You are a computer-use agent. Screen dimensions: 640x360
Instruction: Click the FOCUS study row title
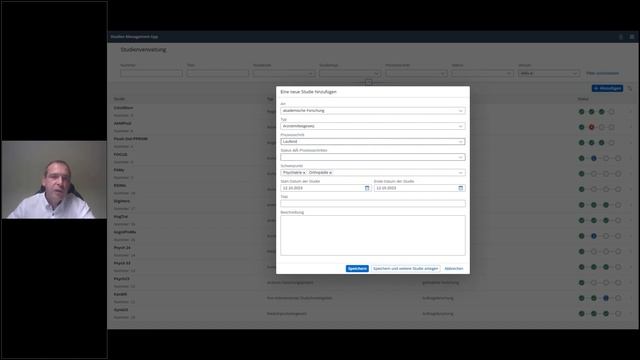click(120, 155)
